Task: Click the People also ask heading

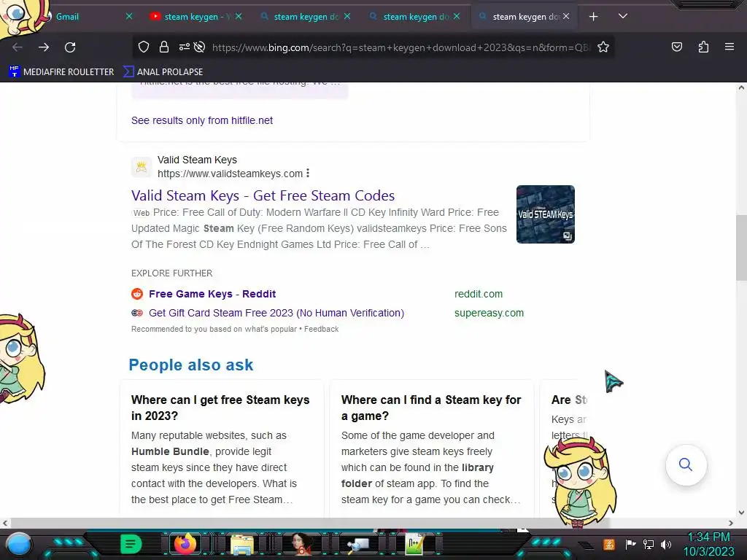Action: 190,365
